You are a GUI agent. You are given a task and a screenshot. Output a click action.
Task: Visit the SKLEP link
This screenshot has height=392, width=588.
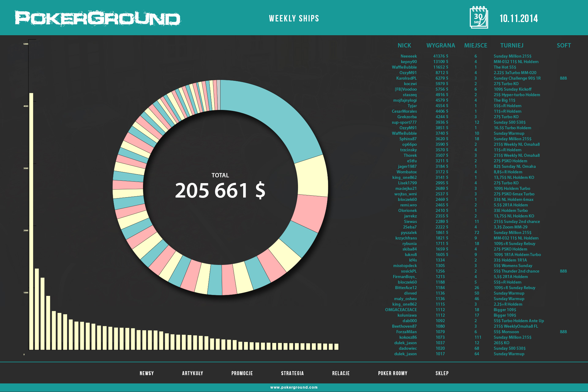click(442, 373)
